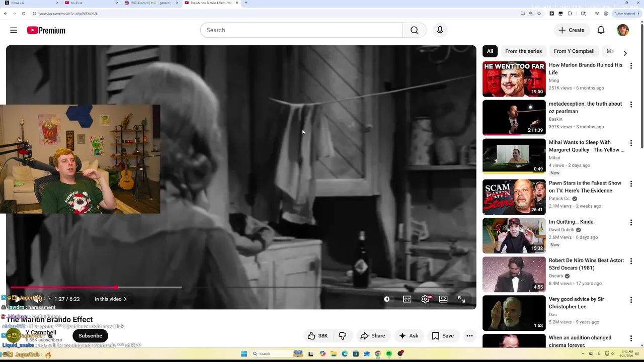
Task: Close The Marlon Brando Effect tab
Action: [x=236, y=3]
